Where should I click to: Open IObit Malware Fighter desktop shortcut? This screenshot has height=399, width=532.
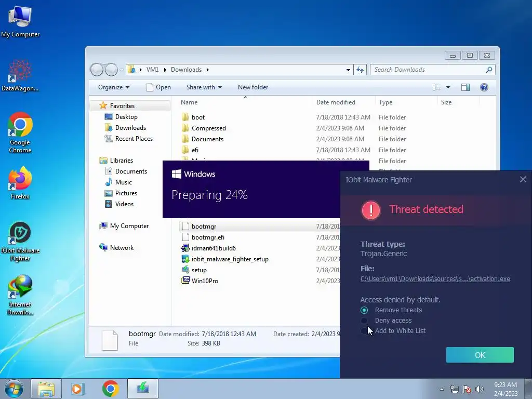point(20,242)
